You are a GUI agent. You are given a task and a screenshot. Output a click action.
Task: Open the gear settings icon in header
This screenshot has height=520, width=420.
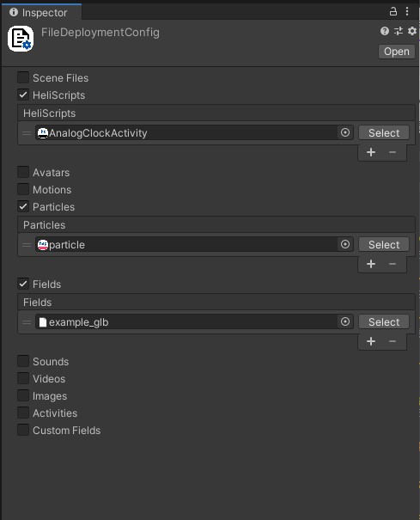[411, 31]
